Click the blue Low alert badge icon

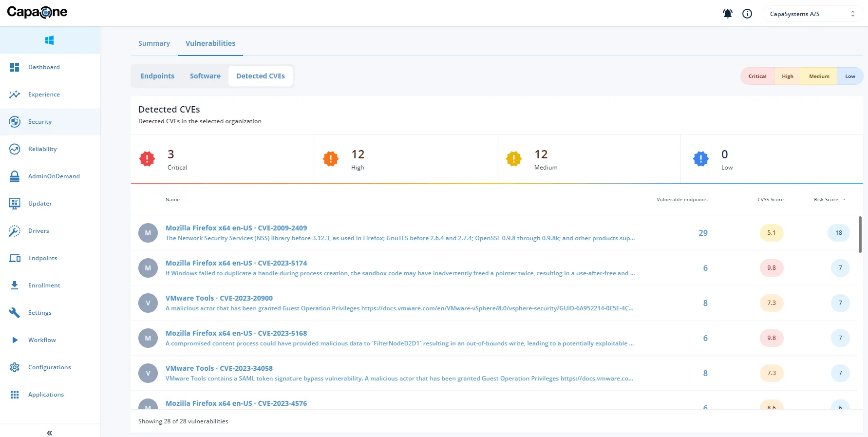(x=701, y=159)
